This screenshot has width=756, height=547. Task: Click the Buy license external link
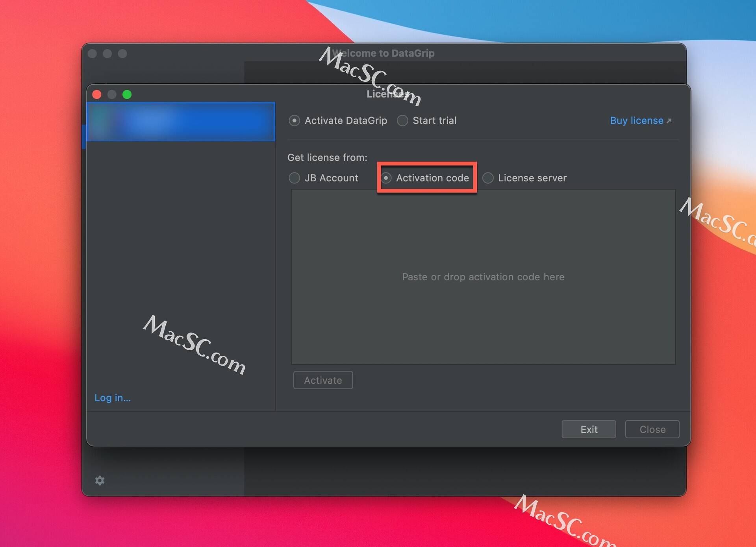(640, 120)
